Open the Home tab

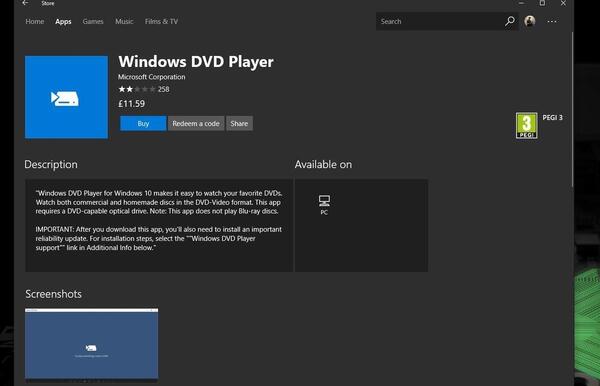pyautogui.click(x=34, y=21)
